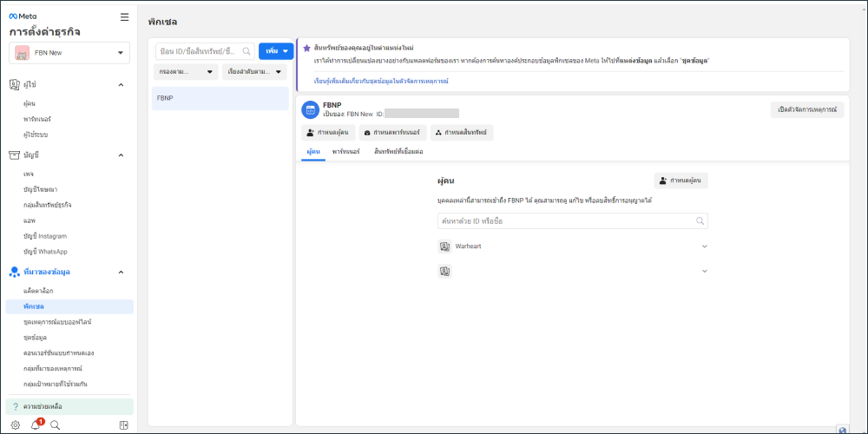Click the ที่มาของข้อมูล section icon
Screen dimensions: 868x434
tap(15, 272)
